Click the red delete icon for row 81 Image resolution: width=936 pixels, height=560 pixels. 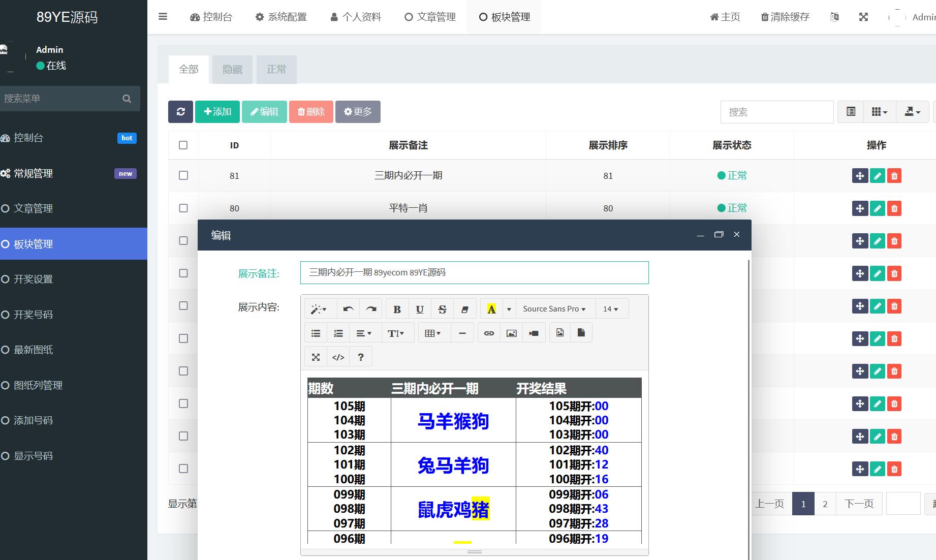click(894, 176)
